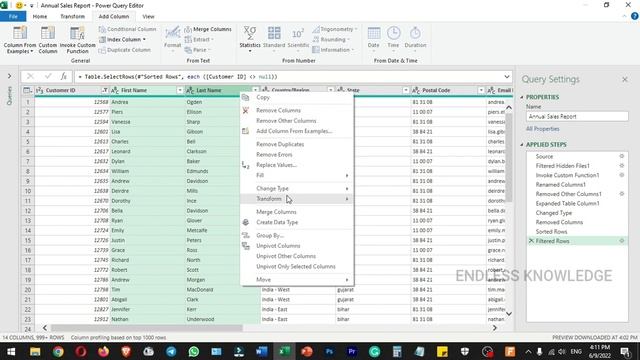Switch to the Home tab
The width and height of the screenshot is (640, 360).
click(40, 16)
